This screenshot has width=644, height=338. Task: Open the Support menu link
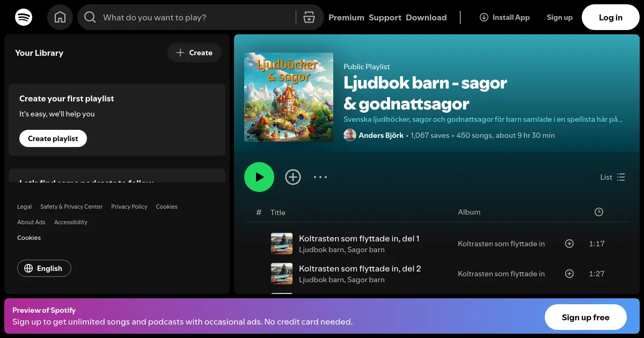[x=385, y=17]
